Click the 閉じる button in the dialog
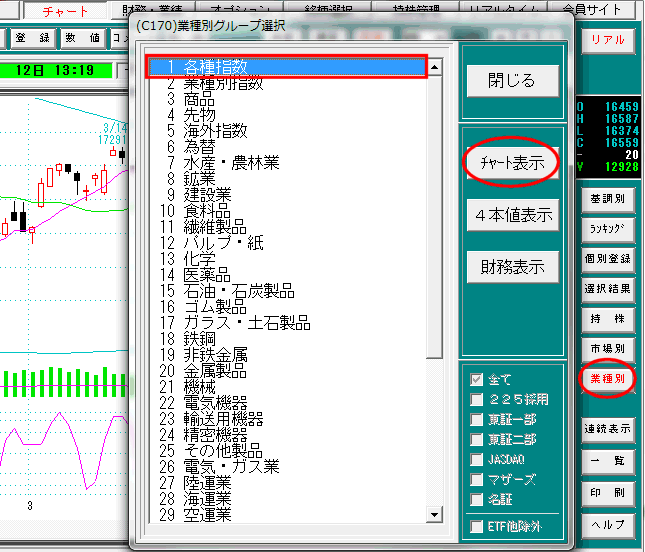645x552 pixels. pos(513,81)
